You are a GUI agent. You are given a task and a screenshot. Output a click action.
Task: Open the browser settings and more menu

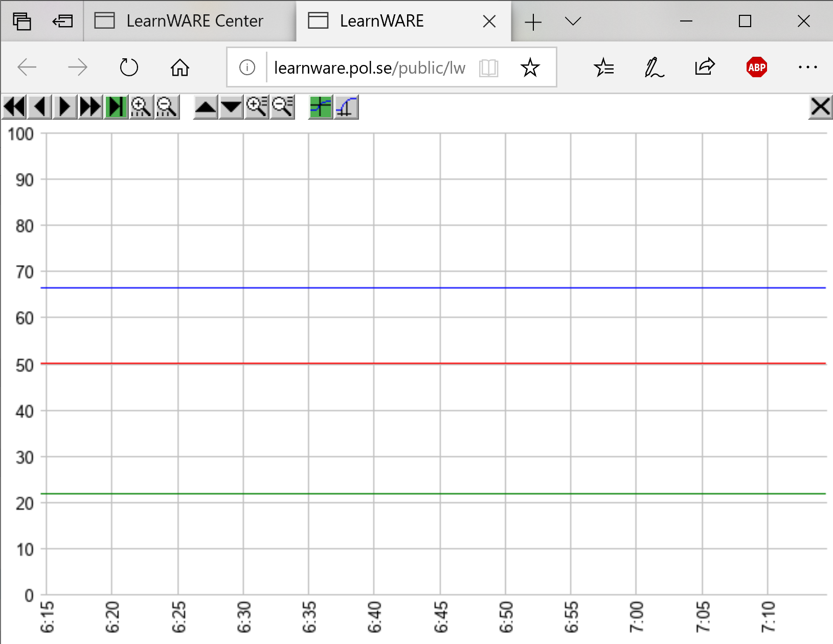coord(807,68)
